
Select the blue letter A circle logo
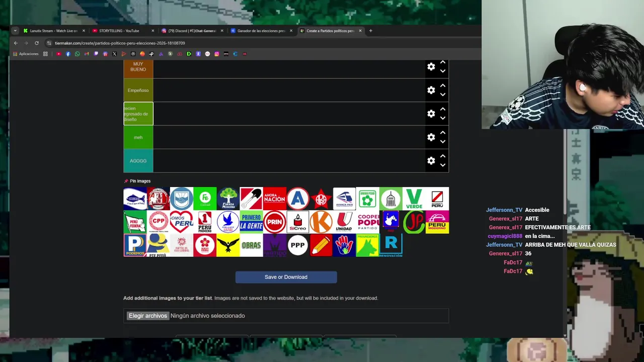pyautogui.click(x=298, y=199)
